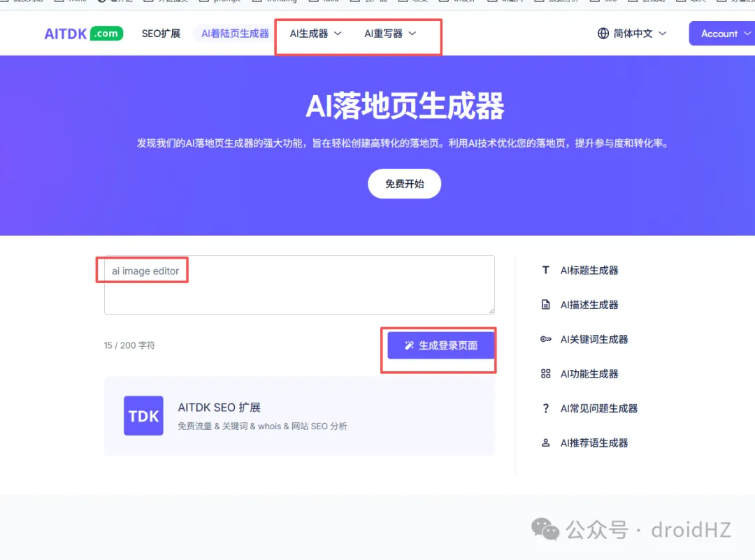Select the AI标题生成器 'T' icon
Screen dimensions: 755x560
pos(546,270)
